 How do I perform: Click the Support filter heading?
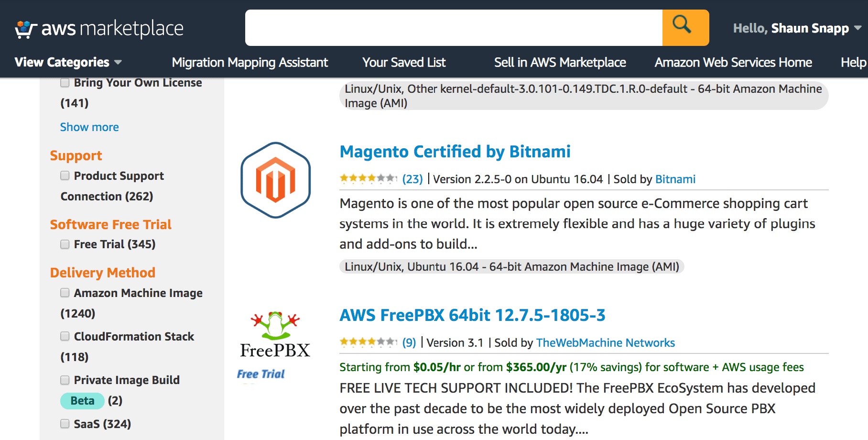click(76, 156)
